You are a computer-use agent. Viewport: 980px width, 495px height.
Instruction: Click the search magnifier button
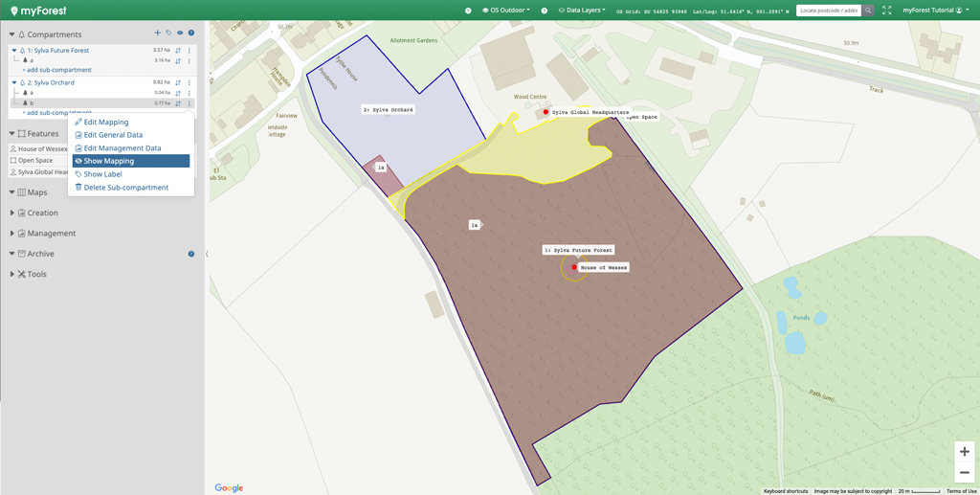(x=868, y=10)
